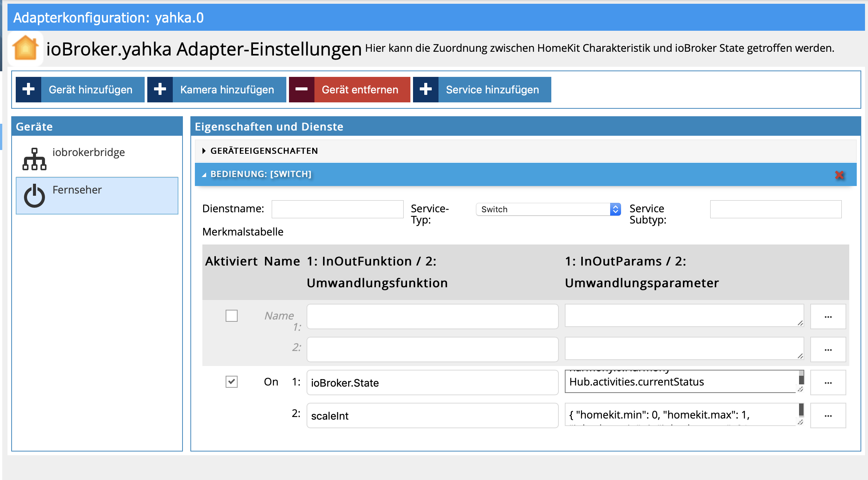Open ellipsis button for Name row 1
The width and height of the screenshot is (868, 480).
point(828,316)
